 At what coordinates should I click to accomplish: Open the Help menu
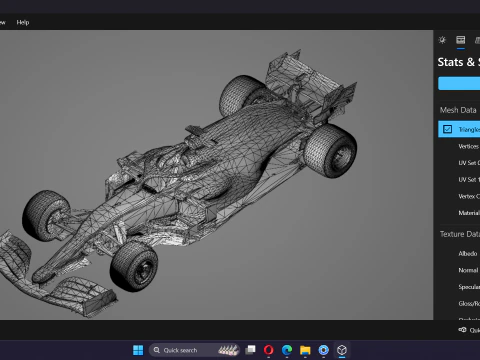tap(23, 22)
